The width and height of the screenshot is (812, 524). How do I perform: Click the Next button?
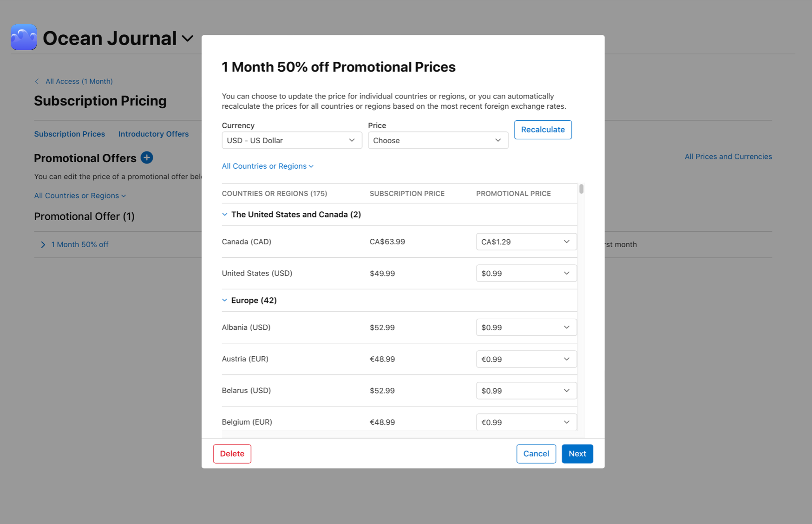pos(577,454)
